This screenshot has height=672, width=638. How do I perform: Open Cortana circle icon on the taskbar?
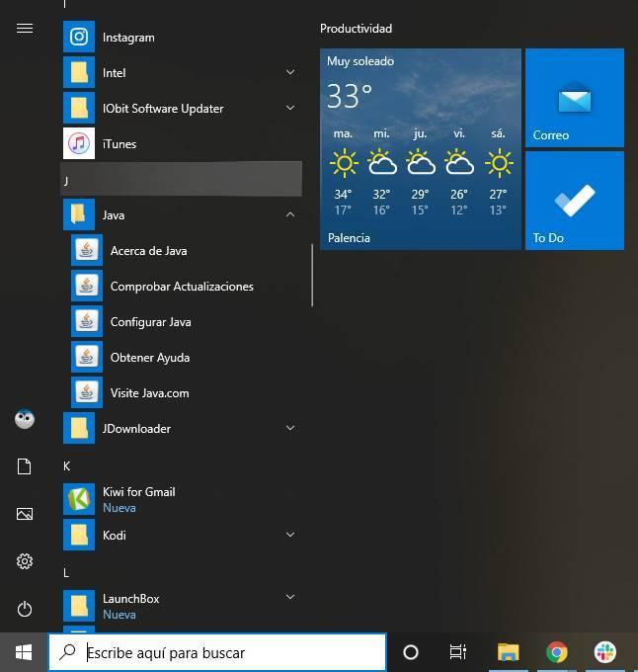click(x=411, y=652)
